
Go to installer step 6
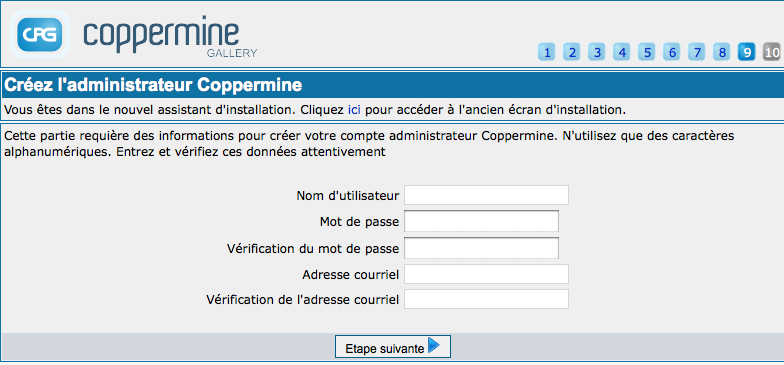point(672,52)
